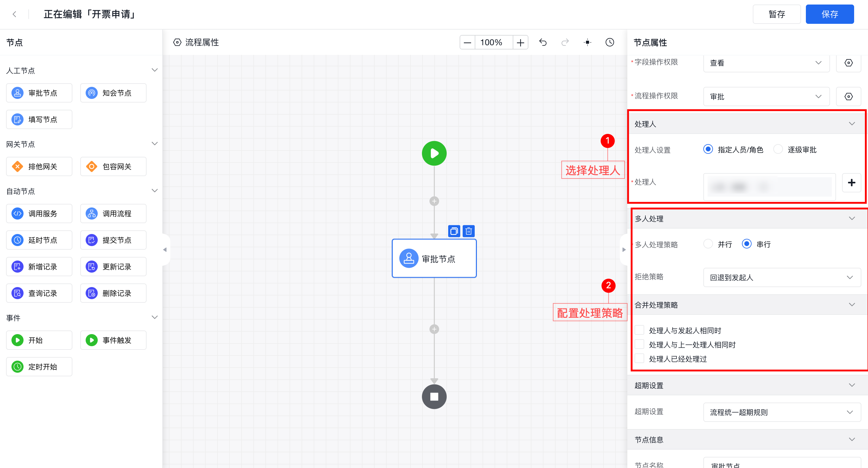Copy the selected 审批节点 on canvas
The height and width of the screenshot is (468, 868).
454,231
